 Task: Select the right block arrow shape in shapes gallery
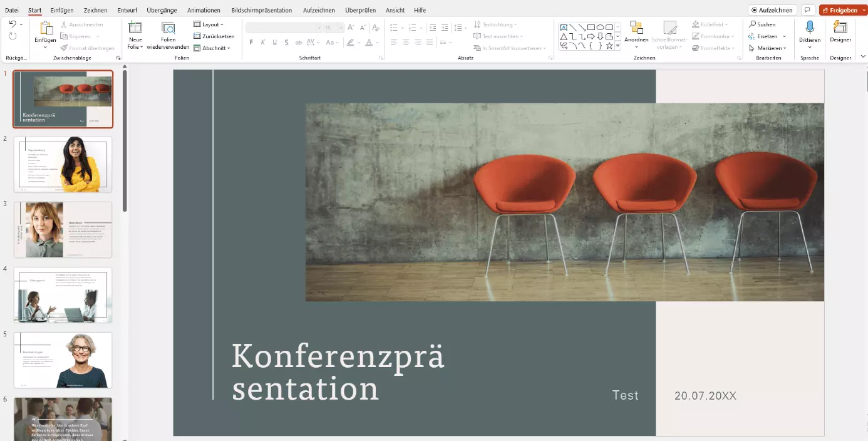(x=591, y=36)
